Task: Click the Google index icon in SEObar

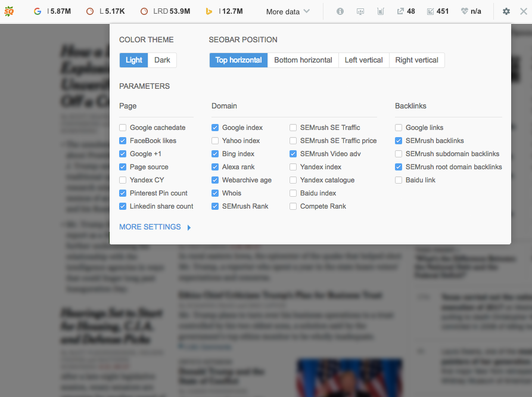Action: [x=38, y=11]
